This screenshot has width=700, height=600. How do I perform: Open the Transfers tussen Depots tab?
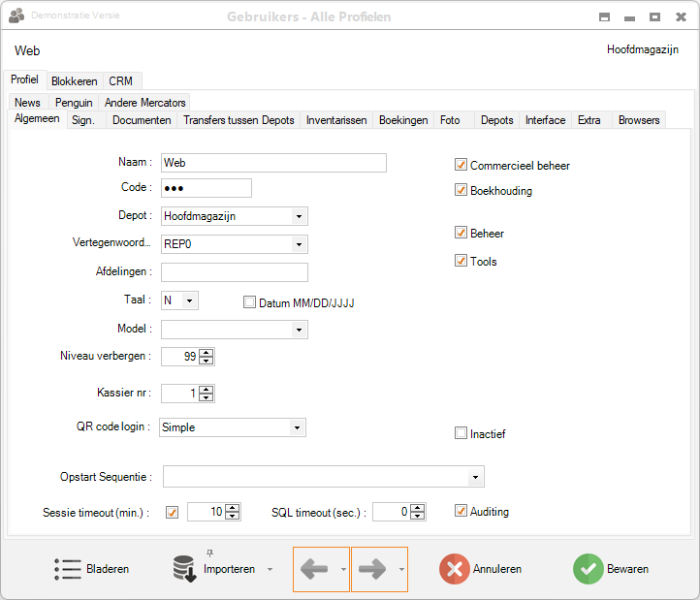pyautogui.click(x=239, y=120)
